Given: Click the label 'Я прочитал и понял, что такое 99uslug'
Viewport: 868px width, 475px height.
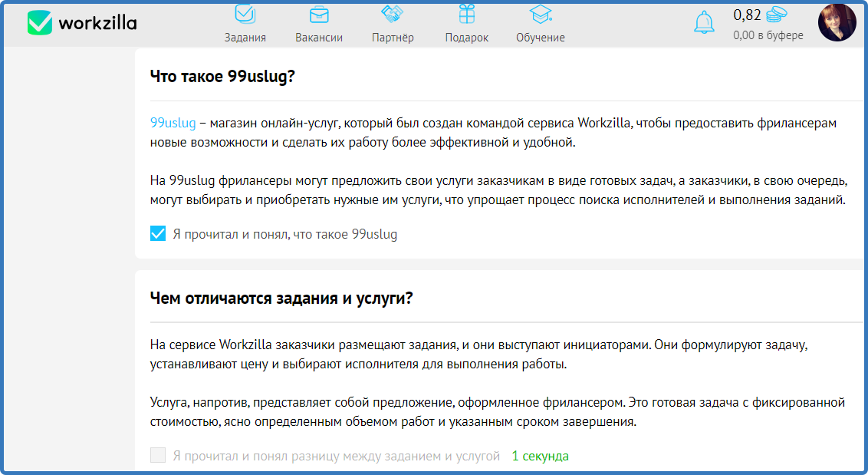Looking at the screenshot, I should tap(285, 235).
